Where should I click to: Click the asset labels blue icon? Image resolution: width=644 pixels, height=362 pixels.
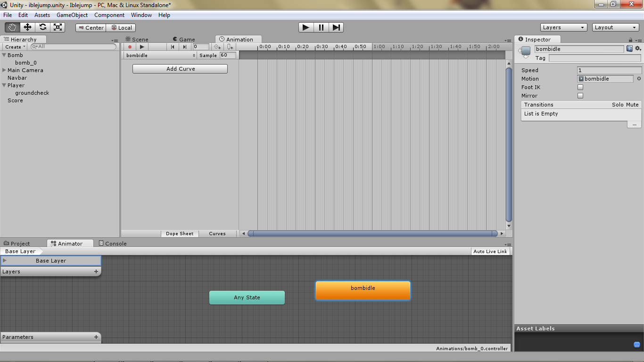(637, 345)
